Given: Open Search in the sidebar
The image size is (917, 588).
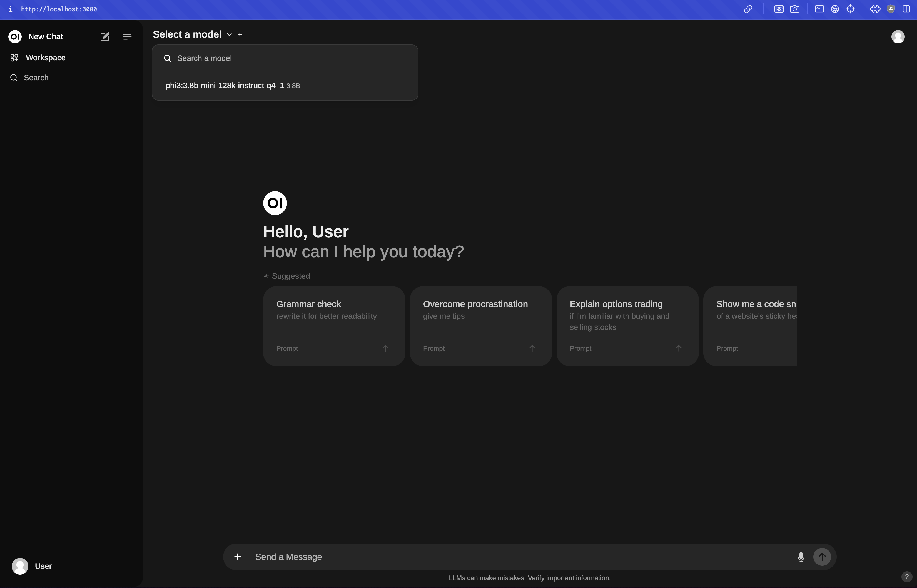Looking at the screenshot, I should [36, 78].
